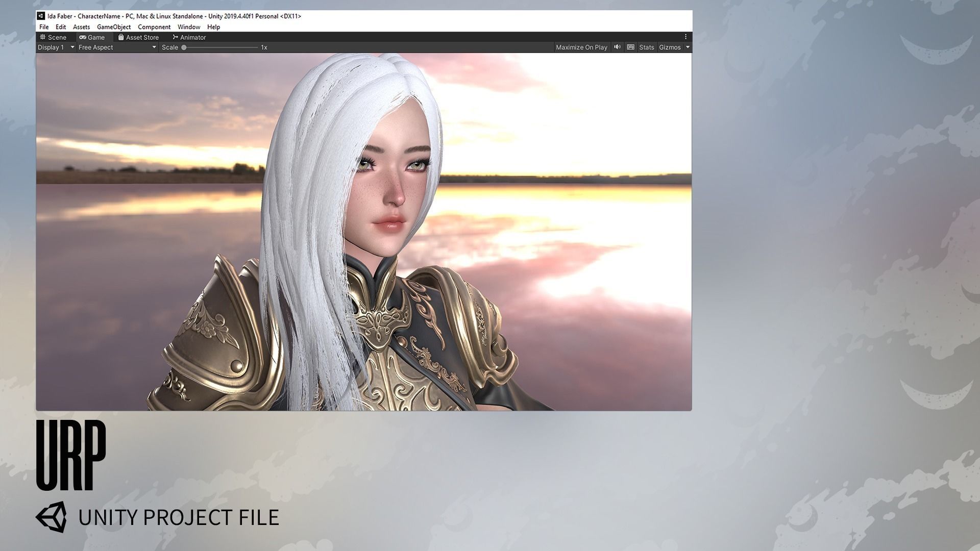Click the VSync grid icon

coord(631,47)
